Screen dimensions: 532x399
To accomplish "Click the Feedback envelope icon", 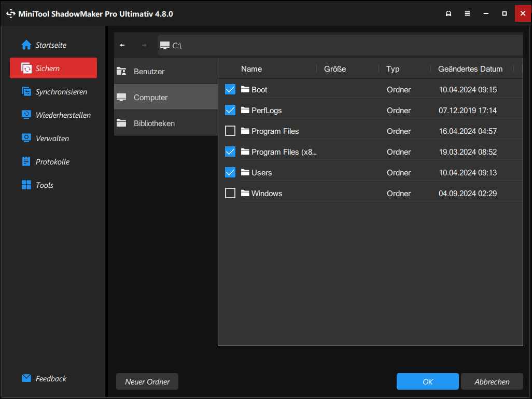I will tap(26, 378).
